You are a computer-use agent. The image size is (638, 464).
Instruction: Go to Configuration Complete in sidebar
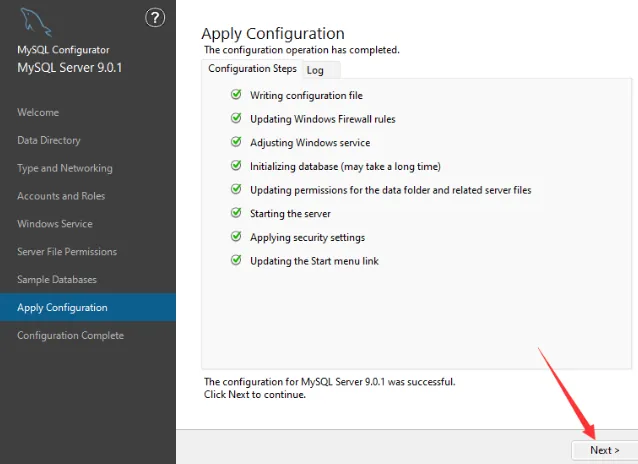[x=70, y=336]
